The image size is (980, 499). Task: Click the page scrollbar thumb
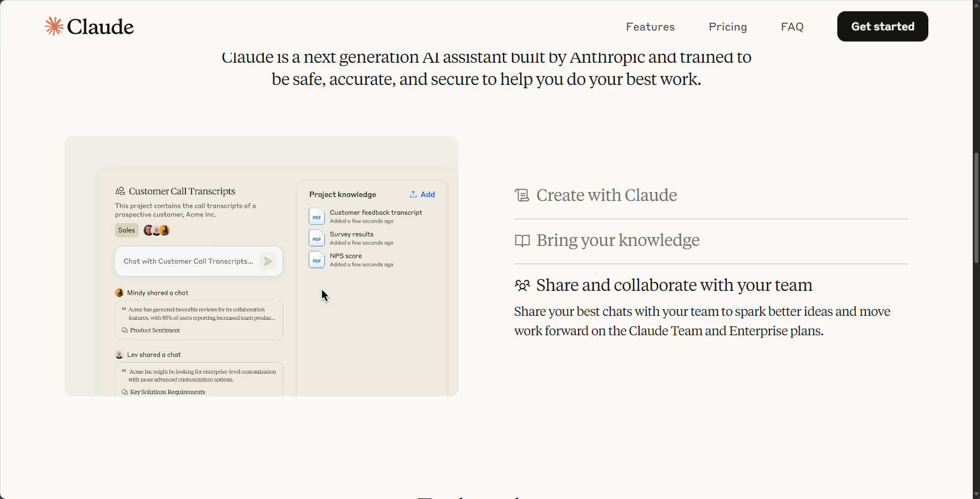[976, 208]
